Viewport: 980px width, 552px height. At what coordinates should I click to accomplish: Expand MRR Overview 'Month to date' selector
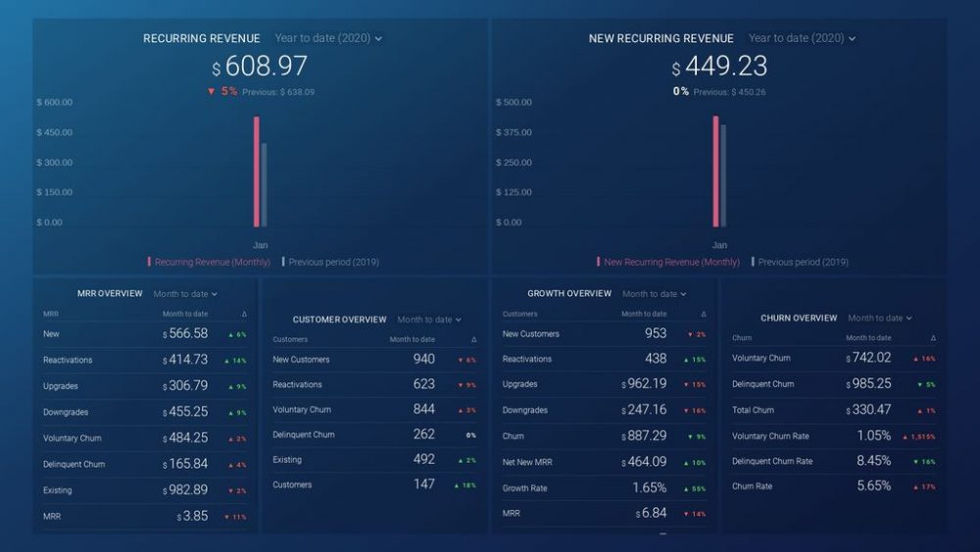click(185, 294)
